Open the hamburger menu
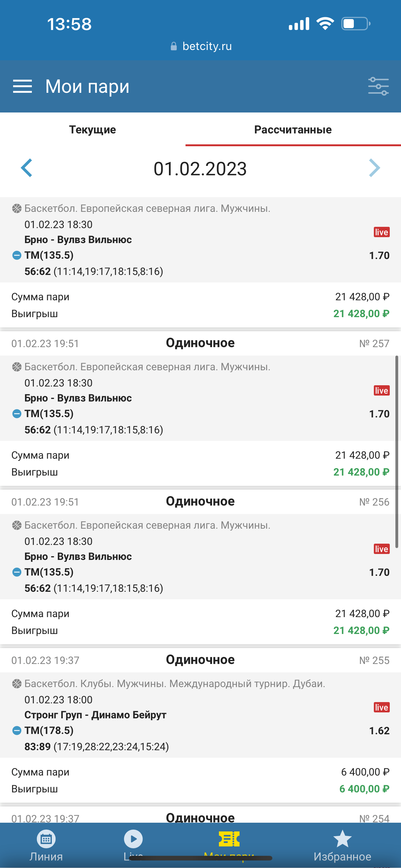Image resolution: width=401 pixels, height=868 pixels. click(22, 86)
